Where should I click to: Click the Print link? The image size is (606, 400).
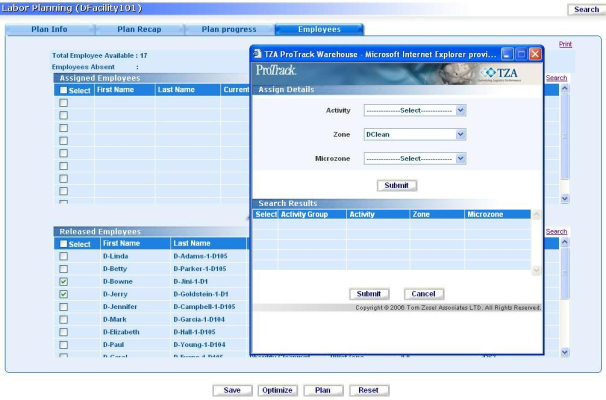point(565,44)
